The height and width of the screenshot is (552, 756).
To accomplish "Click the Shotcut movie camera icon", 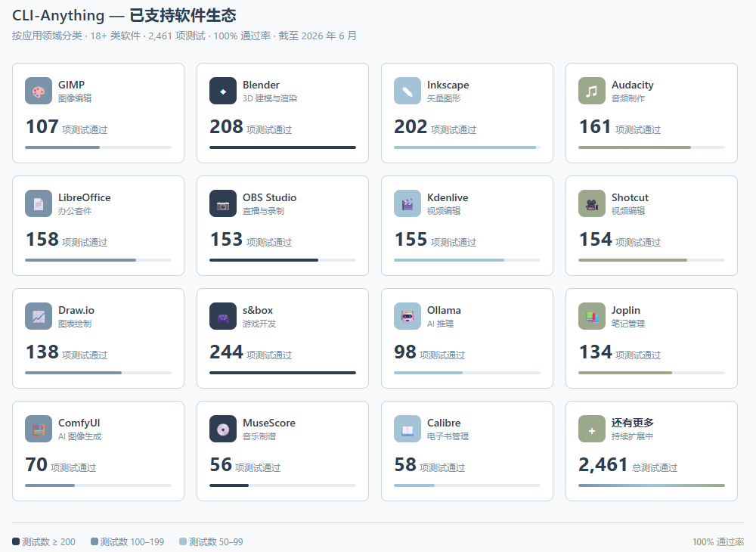I will 592,203.
